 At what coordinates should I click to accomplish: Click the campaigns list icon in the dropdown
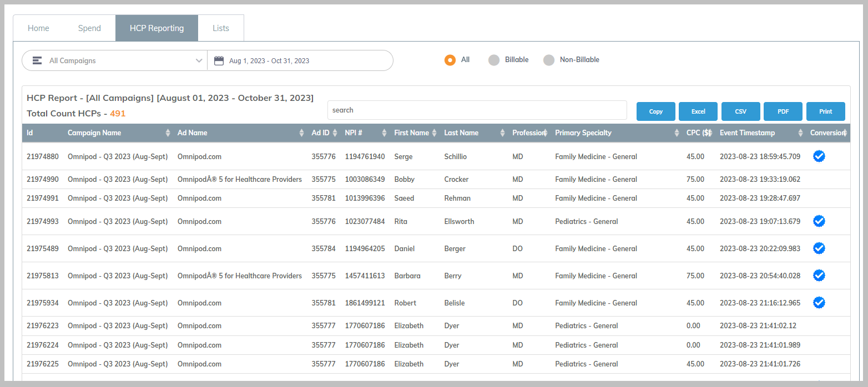click(37, 60)
